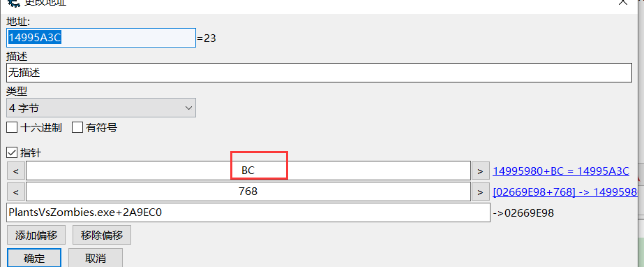Increase the BC offset with right arrow
Image resolution: width=644 pixels, height=267 pixels.
point(480,171)
